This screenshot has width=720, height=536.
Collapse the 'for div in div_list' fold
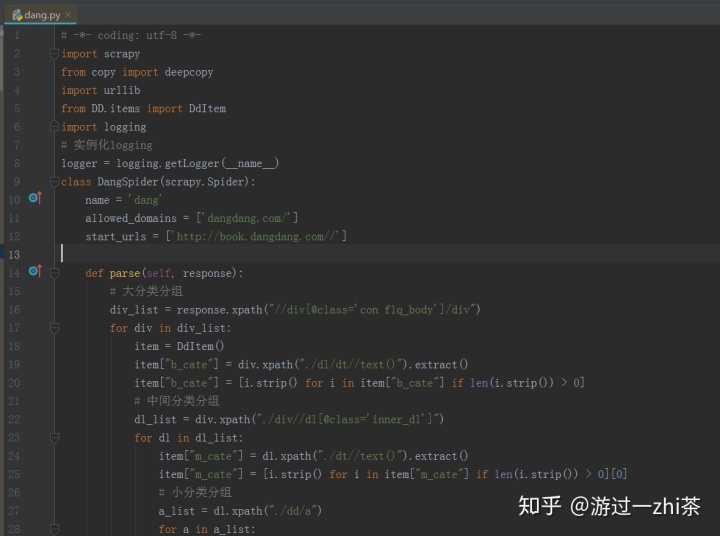(54, 328)
